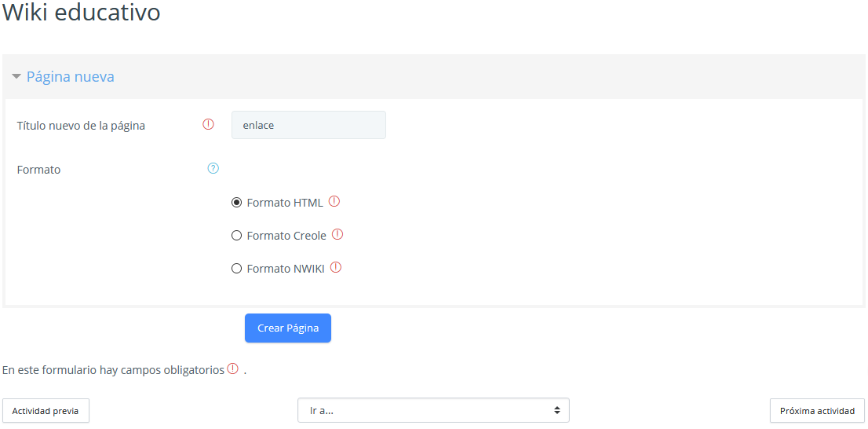This screenshot has width=868, height=429.
Task: Go to Próxima actividad
Action: [817, 411]
